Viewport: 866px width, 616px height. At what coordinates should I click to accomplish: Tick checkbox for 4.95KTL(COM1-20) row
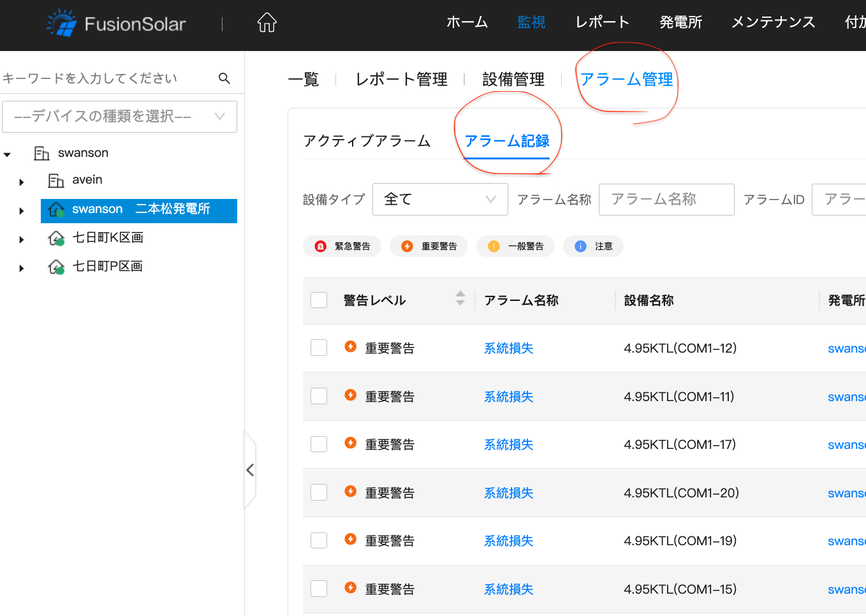[x=319, y=492]
